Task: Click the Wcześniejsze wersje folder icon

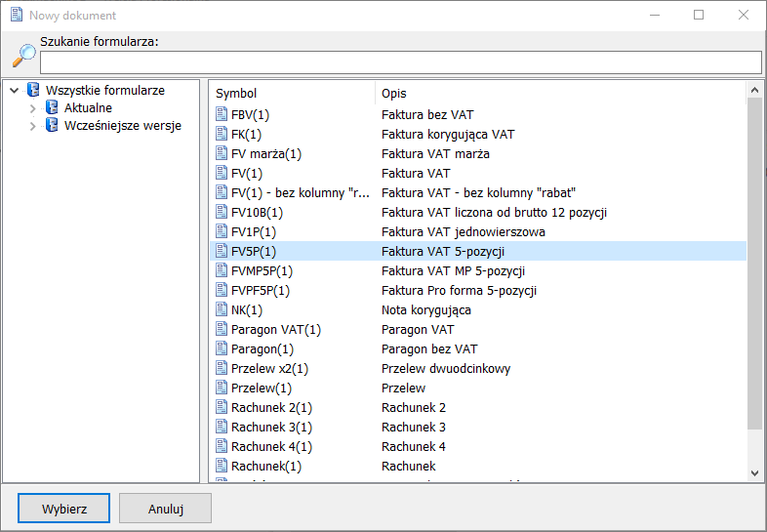Action: 53,126
